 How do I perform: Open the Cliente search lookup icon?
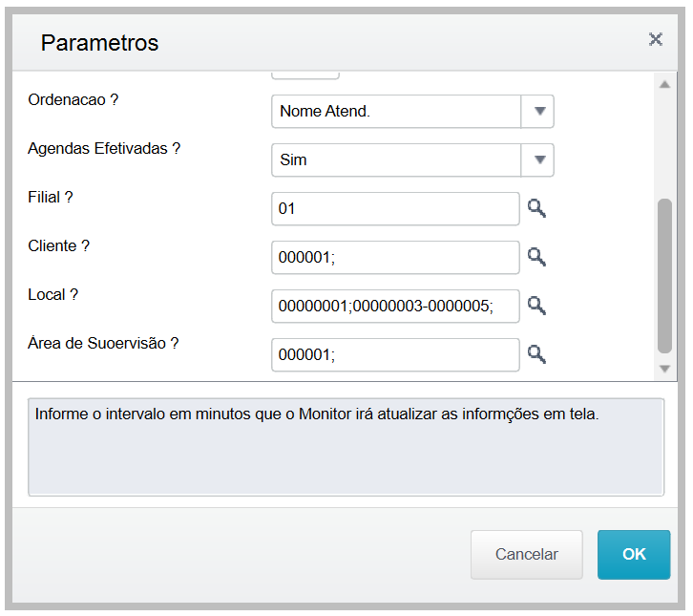536,257
